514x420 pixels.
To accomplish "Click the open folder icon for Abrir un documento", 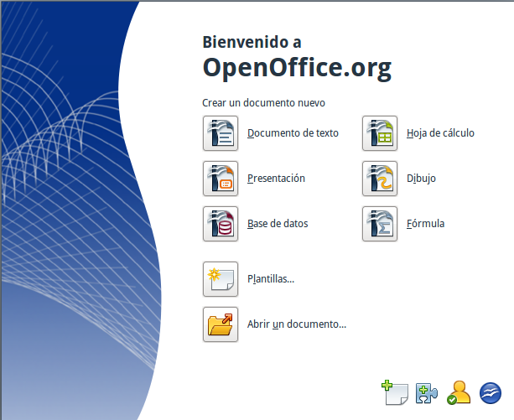I will [x=221, y=324].
